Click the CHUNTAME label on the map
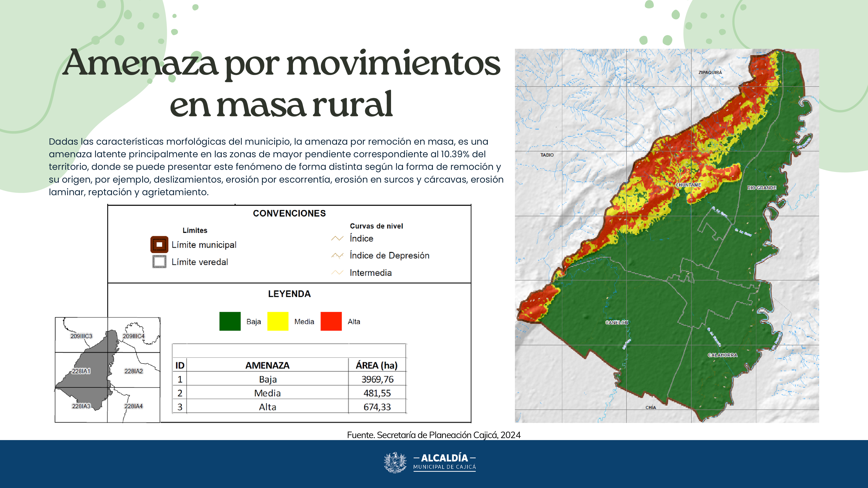The height and width of the screenshot is (488, 868). tap(688, 185)
